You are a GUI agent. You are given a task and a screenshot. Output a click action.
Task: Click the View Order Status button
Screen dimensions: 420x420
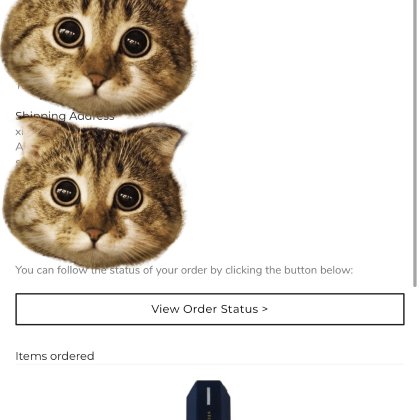click(x=210, y=309)
